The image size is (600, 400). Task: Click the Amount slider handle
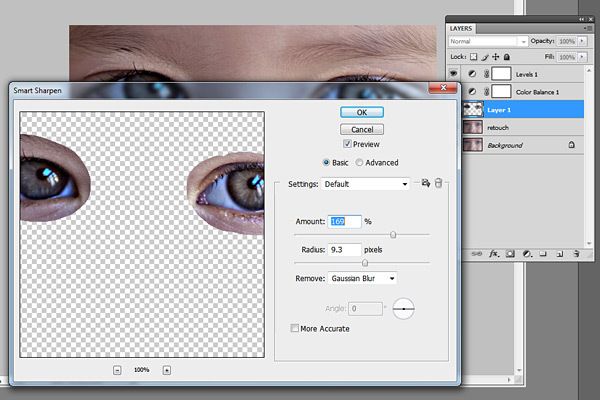coord(393,234)
